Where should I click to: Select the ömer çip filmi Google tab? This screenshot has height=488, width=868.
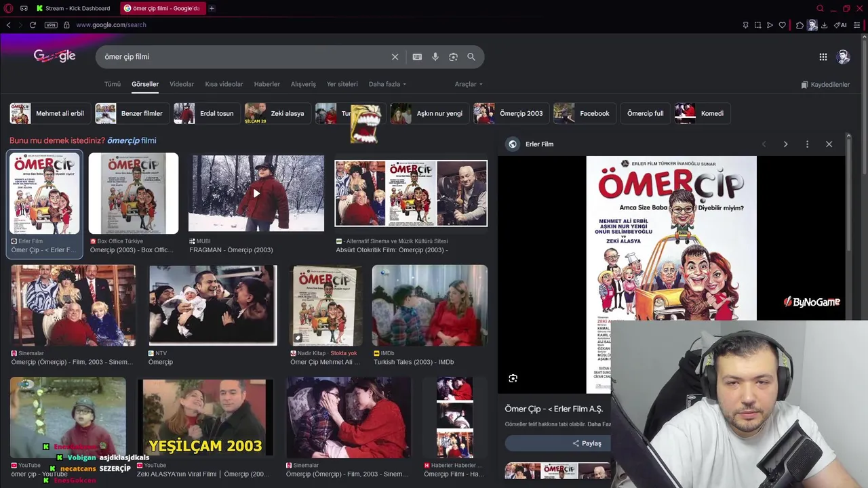pos(163,8)
